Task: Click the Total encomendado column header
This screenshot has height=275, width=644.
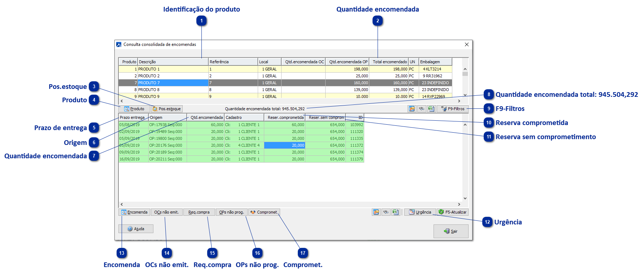Action: point(389,62)
